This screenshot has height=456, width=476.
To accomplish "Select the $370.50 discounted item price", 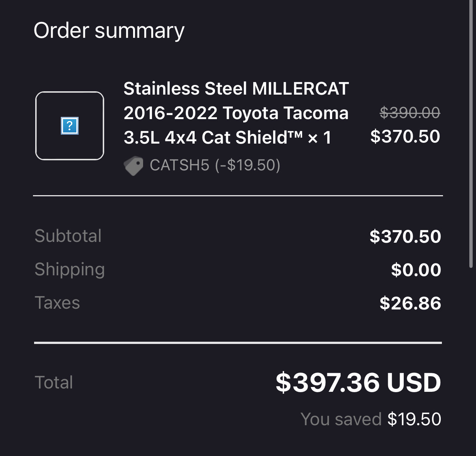I will pos(405,136).
